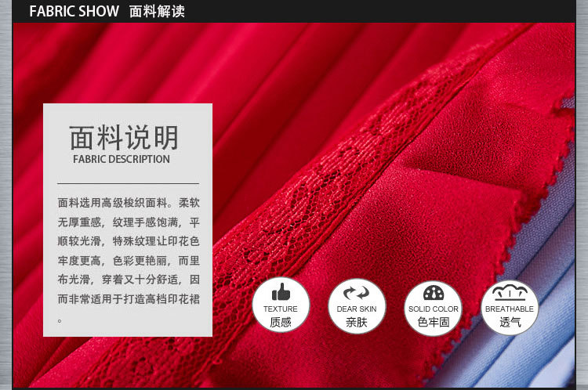This screenshot has height=390, width=588.
Task: Click the BREATHABLE 透气 badge
Action: tap(510, 308)
